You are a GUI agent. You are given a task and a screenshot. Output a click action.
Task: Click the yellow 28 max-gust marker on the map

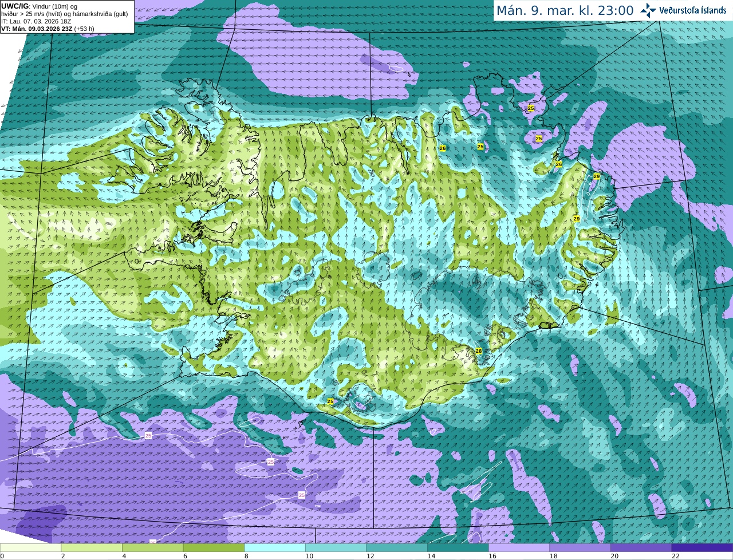(479, 351)
